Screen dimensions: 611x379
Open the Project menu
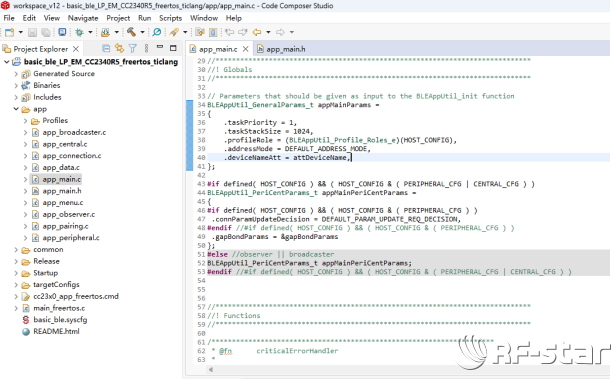[118, 18]
